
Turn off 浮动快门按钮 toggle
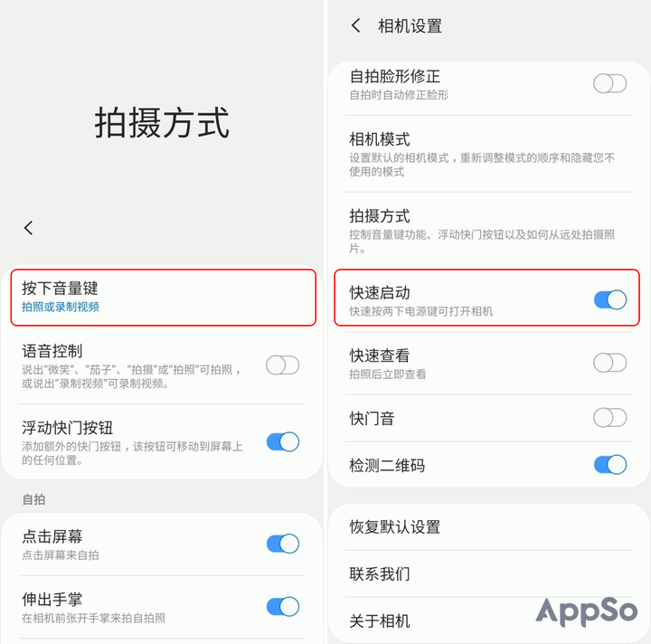point(282,441)
